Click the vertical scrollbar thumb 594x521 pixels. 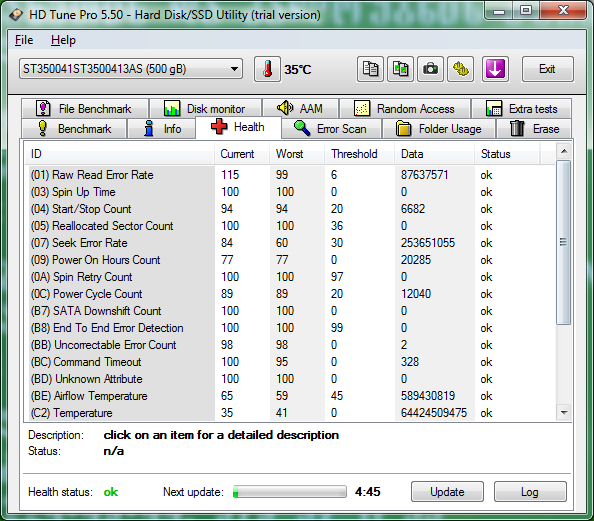pyautogui.click(x=564, y=242)
